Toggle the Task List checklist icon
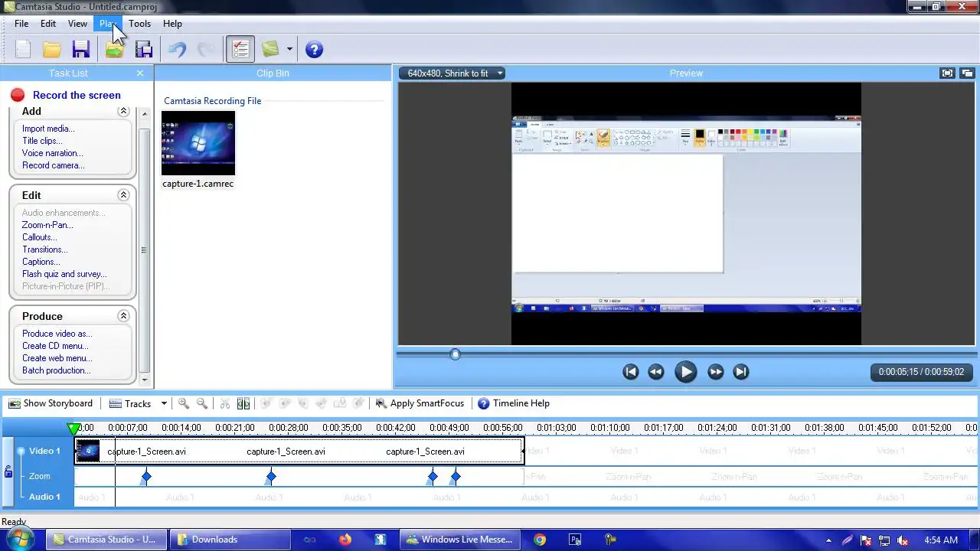This screenshot has height=551, width=980. (240, 50)
